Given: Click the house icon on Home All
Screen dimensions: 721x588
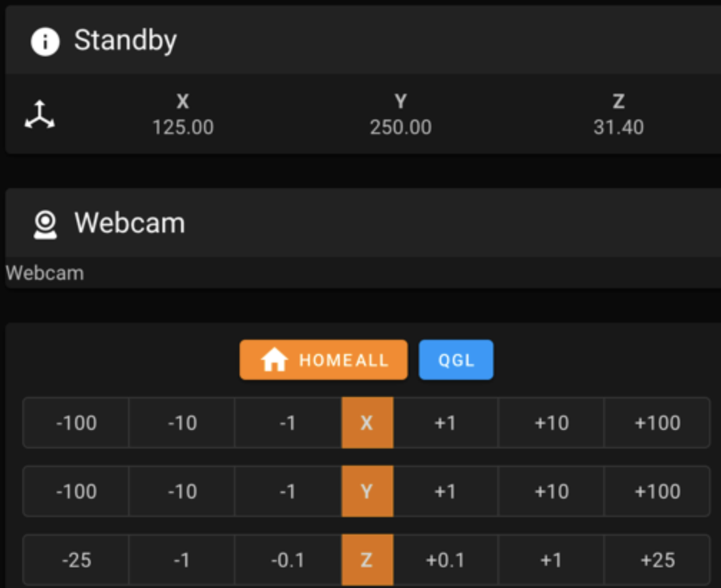Looking at the screenshot, I should (x=274, y=360).
